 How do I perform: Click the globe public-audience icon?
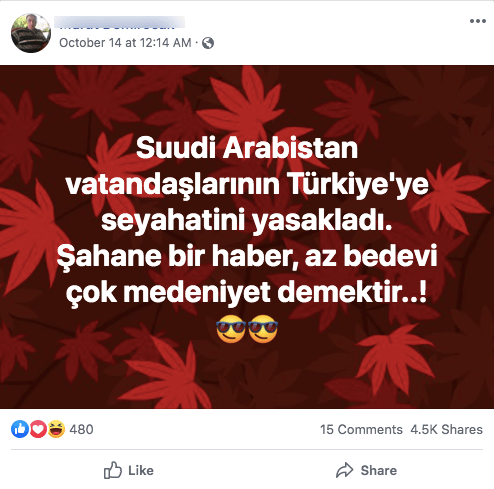click(x=208, y=43)
